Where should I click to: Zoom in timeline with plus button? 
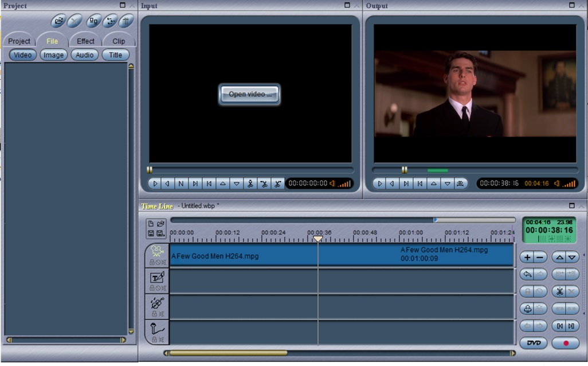tap(527, 257)
